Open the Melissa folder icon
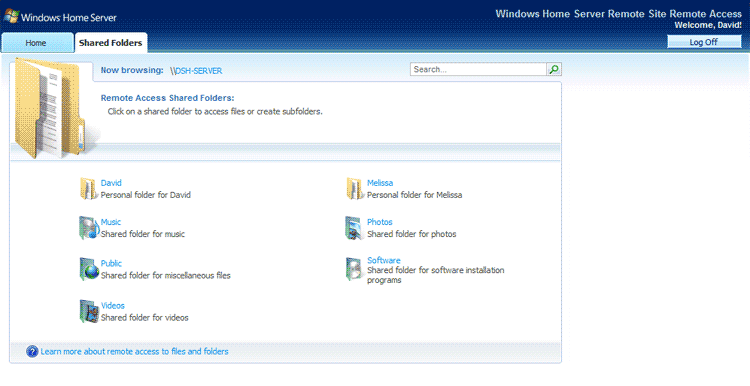Image resolution: width=750 pixels, height=386 pixels. [354, 188]
